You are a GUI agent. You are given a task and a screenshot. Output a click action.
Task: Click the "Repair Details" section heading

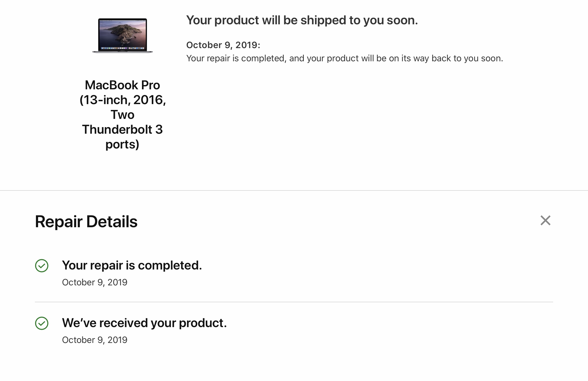[x=86, y=221]
